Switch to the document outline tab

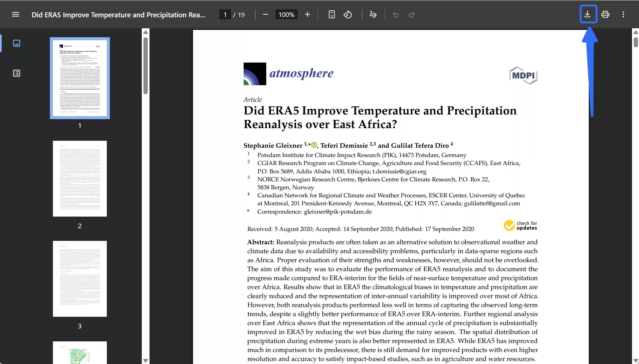tap(17, 73)
